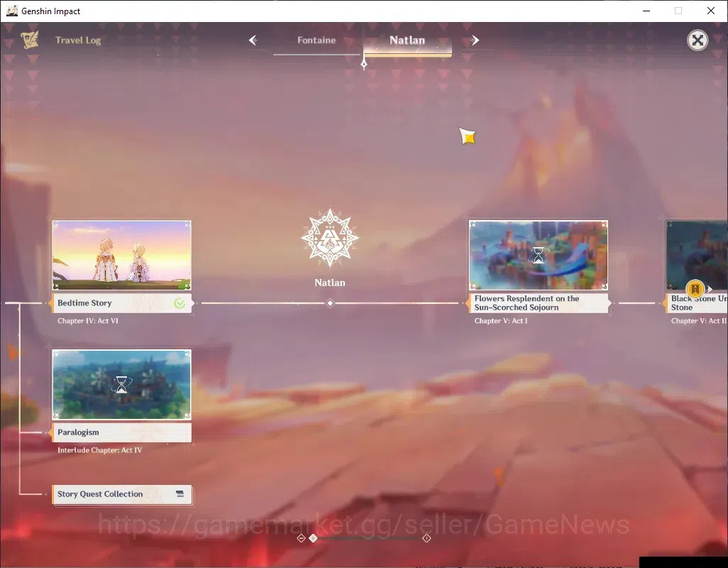The width and height of the screenshot is (728, 568).
Task: Go to previous region with left arrow
Action: pos(253,40)
